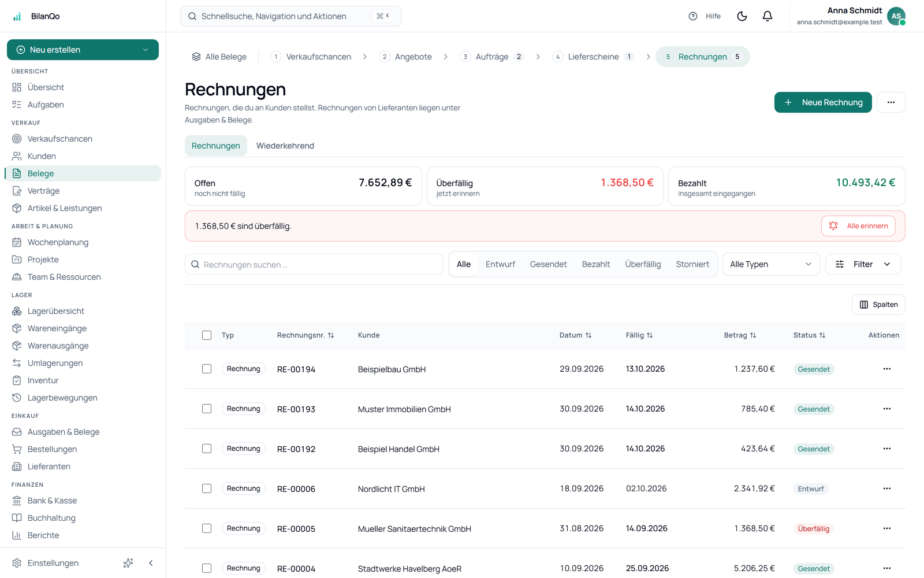Open notifications bell icon
924x578 pixels.
tap(767, 16)
